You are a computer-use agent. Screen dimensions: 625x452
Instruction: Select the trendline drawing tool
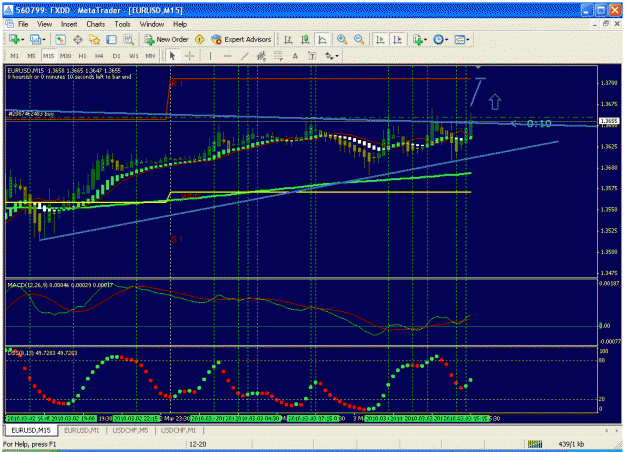[244, 56]
